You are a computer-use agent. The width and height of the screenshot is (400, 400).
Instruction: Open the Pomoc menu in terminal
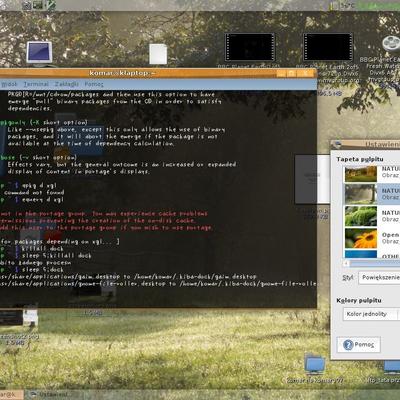pos(94,84)
